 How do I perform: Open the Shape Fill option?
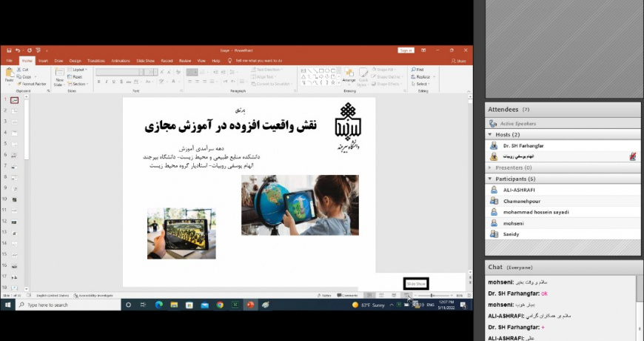(383, 70)
